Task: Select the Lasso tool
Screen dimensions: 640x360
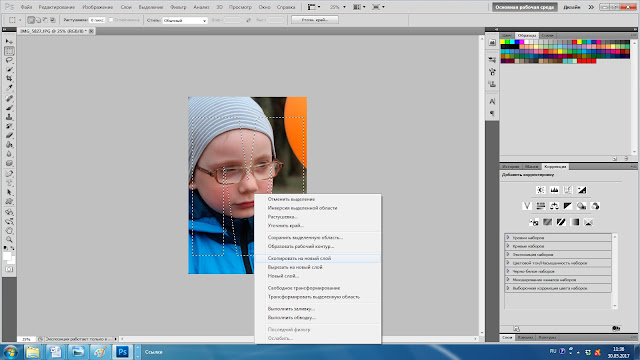Action: [9, 60]
